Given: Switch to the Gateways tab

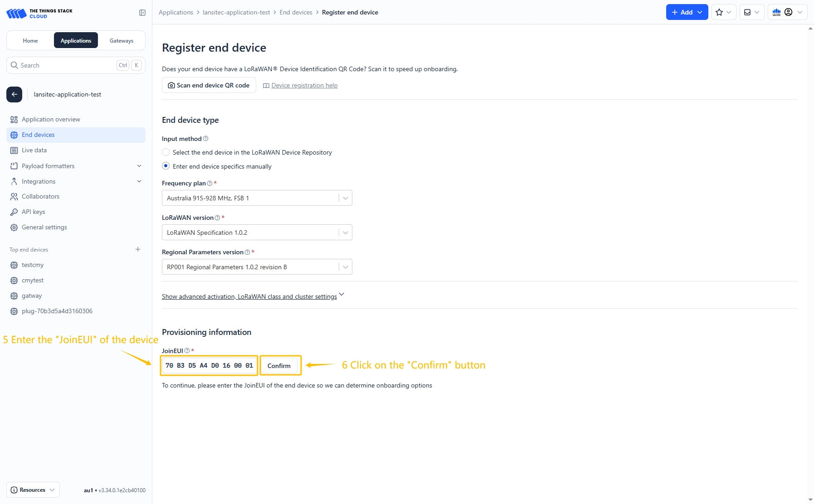Looking at the screenshot, I should click(122, 41).
